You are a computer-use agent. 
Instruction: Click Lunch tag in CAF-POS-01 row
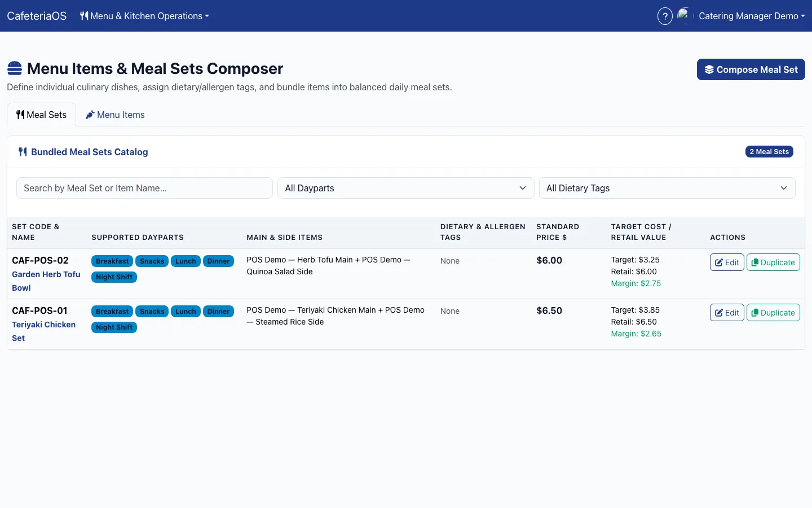pos(186,311)
